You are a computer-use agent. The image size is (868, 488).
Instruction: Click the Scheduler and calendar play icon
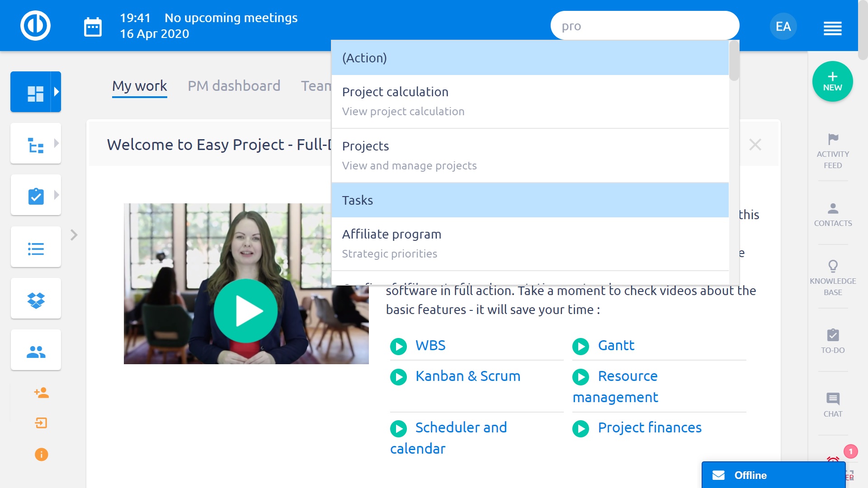(398, 428)
